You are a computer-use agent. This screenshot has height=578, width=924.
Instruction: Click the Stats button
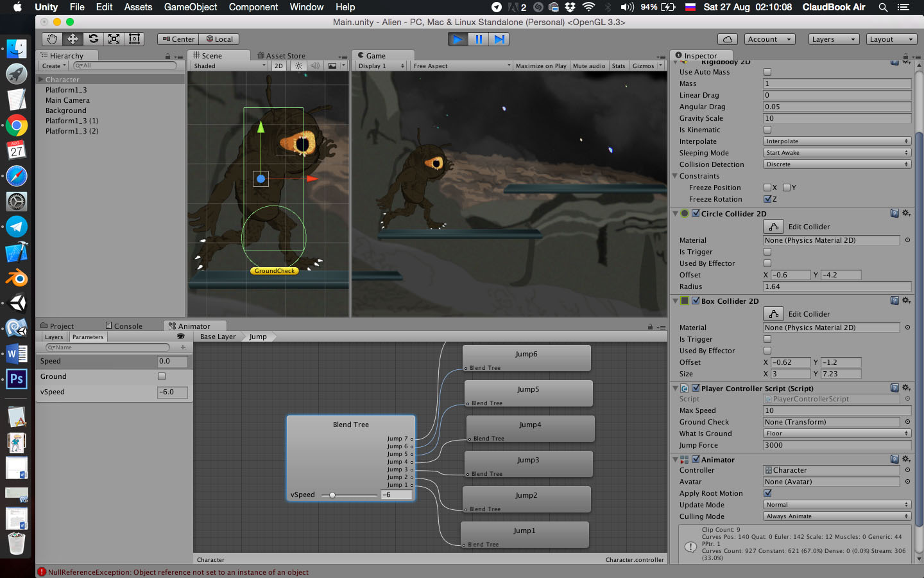(619, 66)
